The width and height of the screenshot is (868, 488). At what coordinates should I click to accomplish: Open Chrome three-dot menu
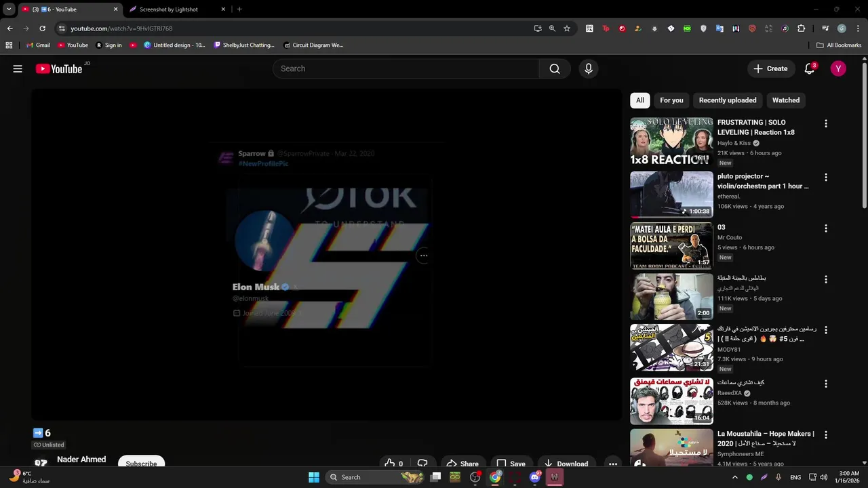click(x=856, y=28)
